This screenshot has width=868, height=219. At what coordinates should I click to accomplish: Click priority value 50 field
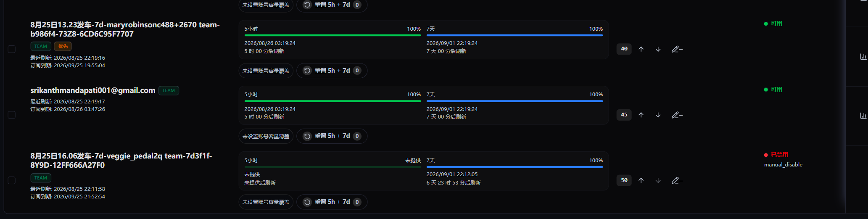624,180
